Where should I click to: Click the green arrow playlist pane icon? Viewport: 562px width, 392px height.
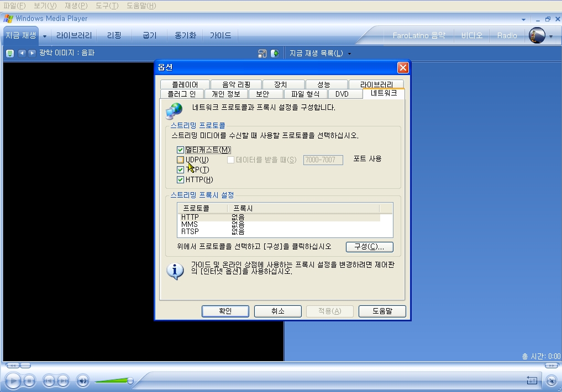point(275,54)
